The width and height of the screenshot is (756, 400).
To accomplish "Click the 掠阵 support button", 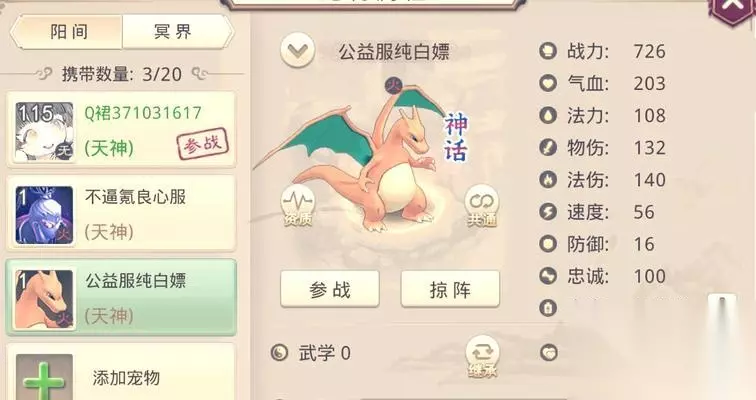I will pyautogui.click(x=450, y=289).
